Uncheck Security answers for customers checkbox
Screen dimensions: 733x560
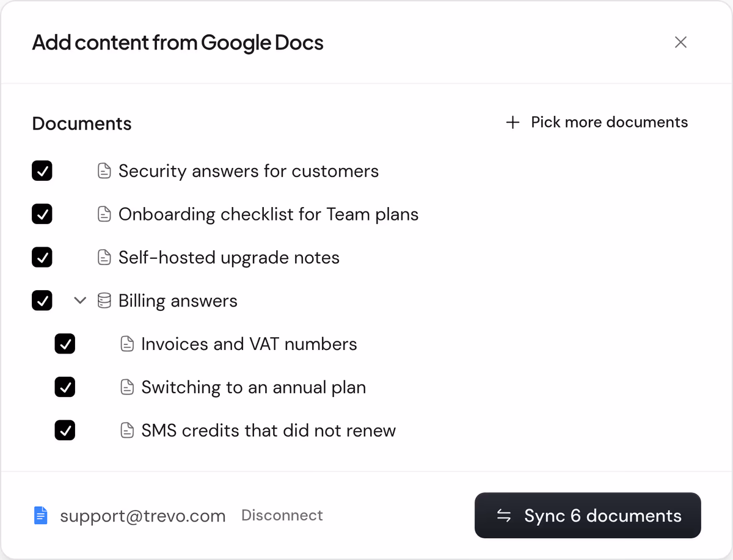click(42, 171)
